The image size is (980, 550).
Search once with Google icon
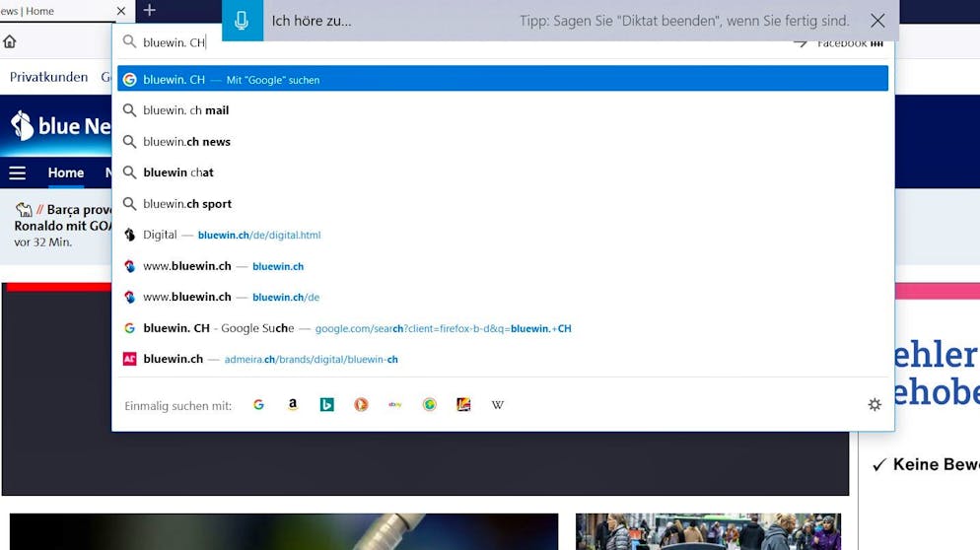(x=258, y=405)
